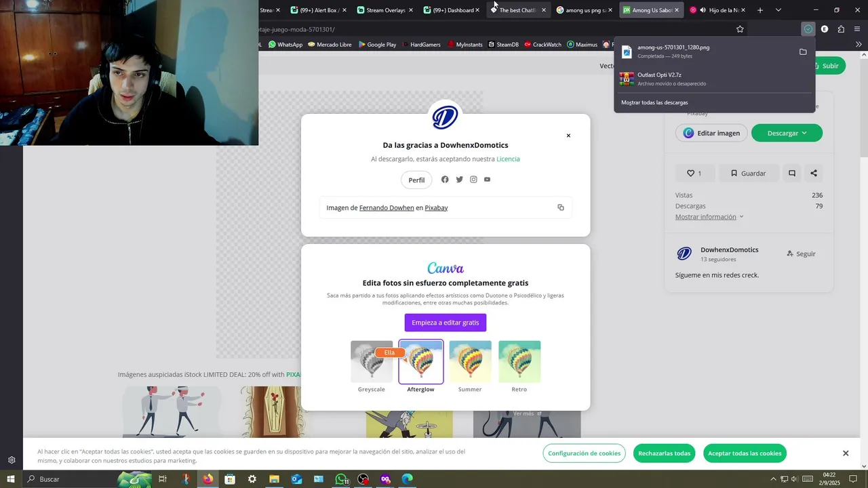Save the image with Guardar
Image resolution: width=868 pixels, height=488 pixels.
[x=749, y=174]
